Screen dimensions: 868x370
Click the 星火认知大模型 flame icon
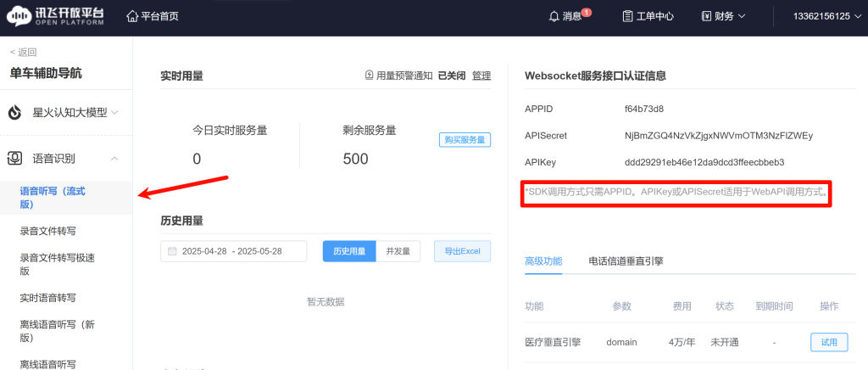tap(15, 112)
